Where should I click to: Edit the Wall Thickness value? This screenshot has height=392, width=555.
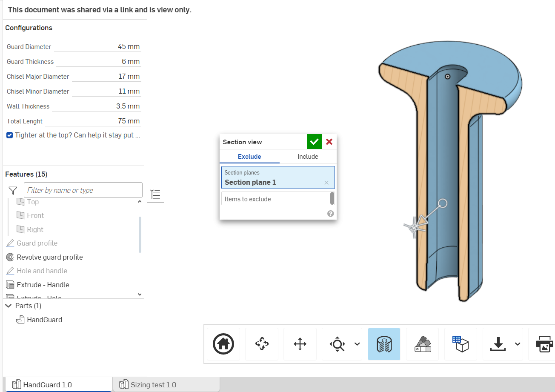(x=96, y=106)
